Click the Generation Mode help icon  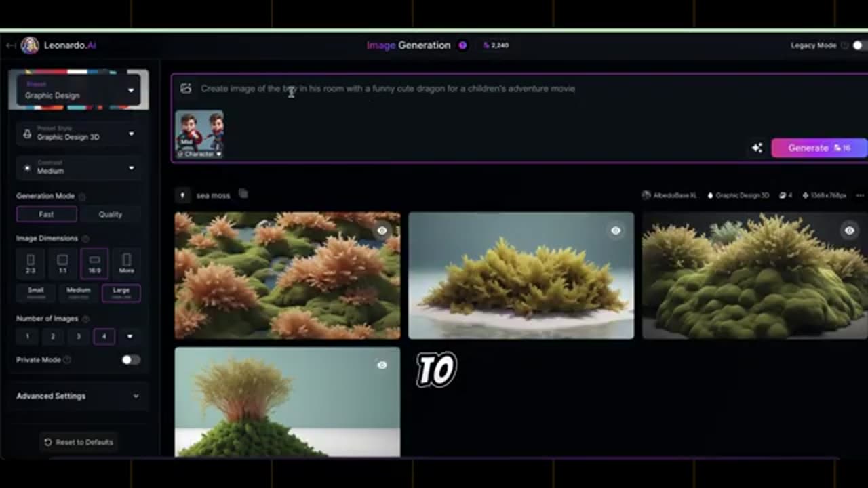82,197
